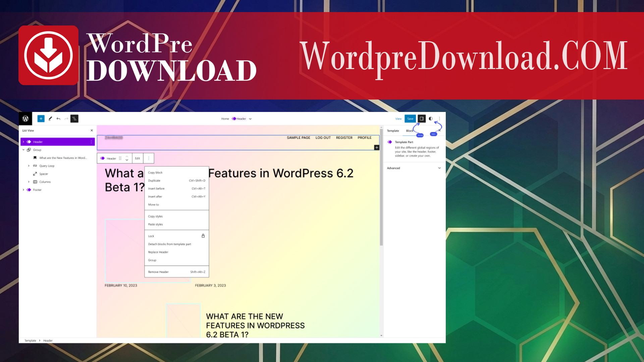Click the Header row purple diamond icon
Screen dimensions: 644x362
[x=29, y=142]
